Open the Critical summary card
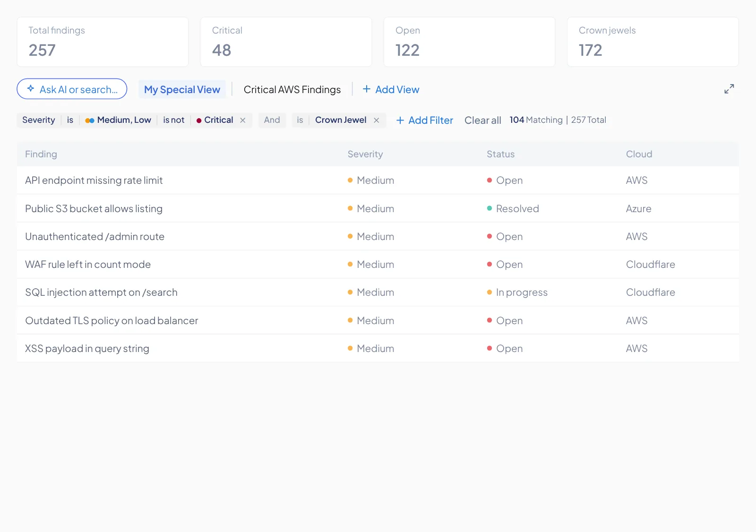Image resolution: width=756 pixels, height=532 pixels. click(x=286, y=42)
